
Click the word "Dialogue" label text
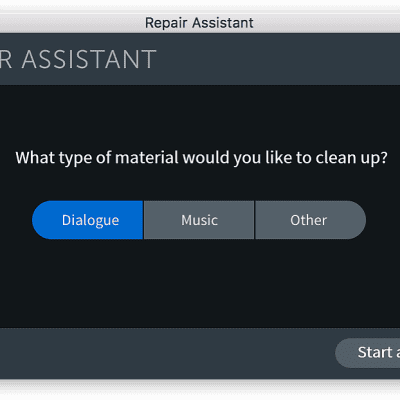coord(90,220)
